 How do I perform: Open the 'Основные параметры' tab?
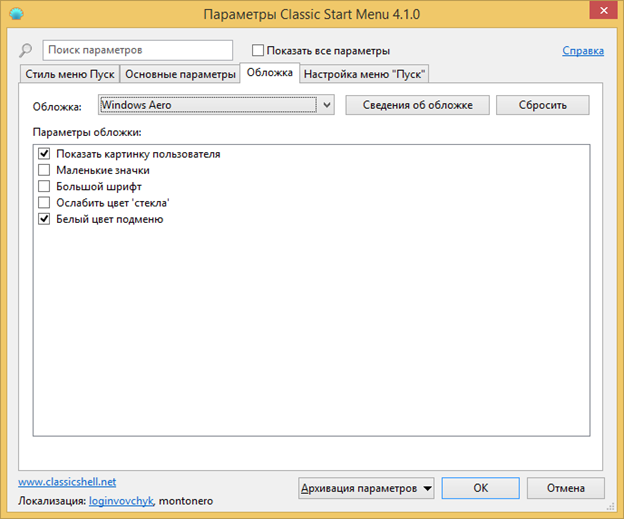pyautogui.click(x=179, y=74)
